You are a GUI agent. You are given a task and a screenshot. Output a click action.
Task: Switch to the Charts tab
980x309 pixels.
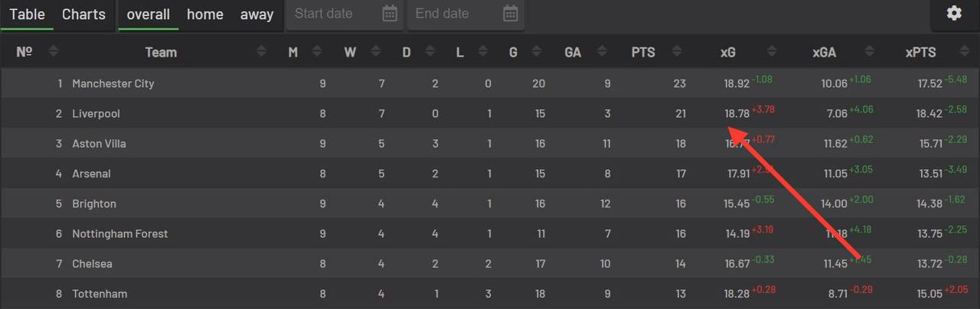(x=83, y=15)
